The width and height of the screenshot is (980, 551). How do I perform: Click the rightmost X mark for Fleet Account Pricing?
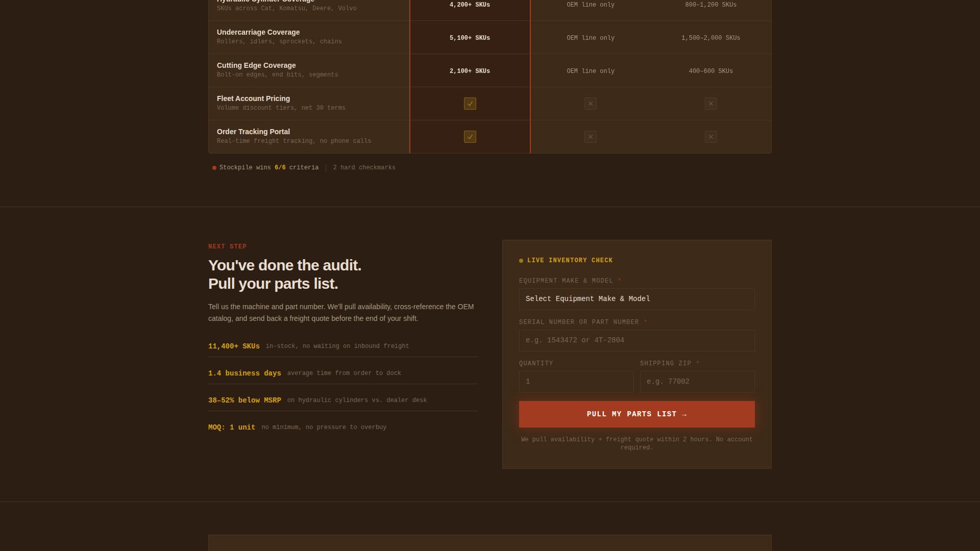710,104
